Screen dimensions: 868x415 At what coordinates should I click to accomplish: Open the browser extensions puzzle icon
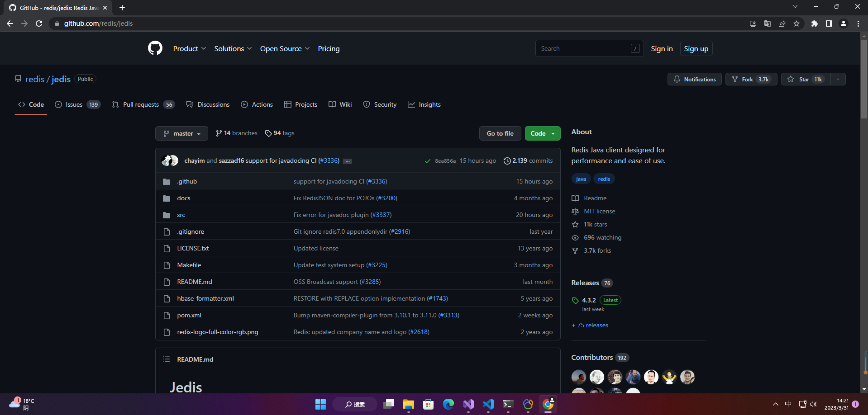(x=815, y=24)
